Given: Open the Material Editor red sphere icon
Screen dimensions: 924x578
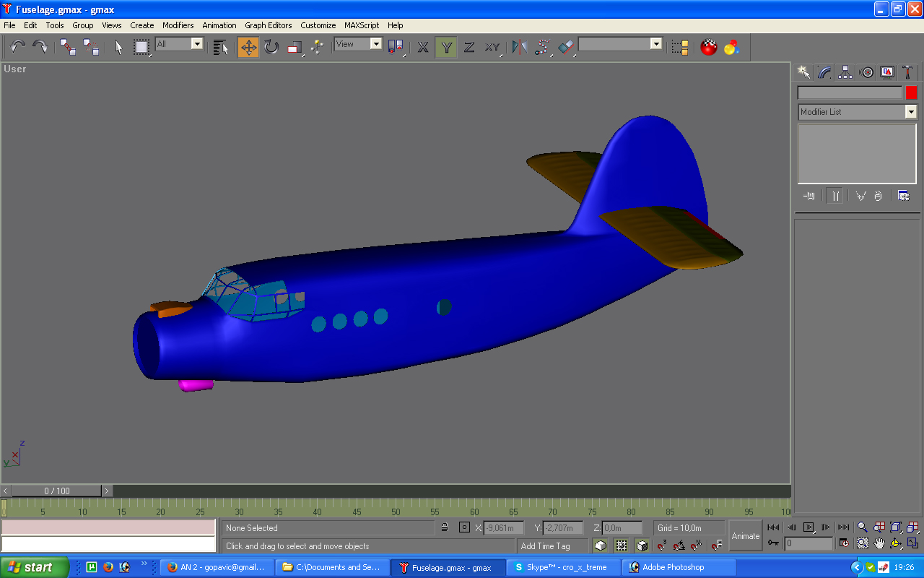Looking at the screenshot, I should pos(709,48).
